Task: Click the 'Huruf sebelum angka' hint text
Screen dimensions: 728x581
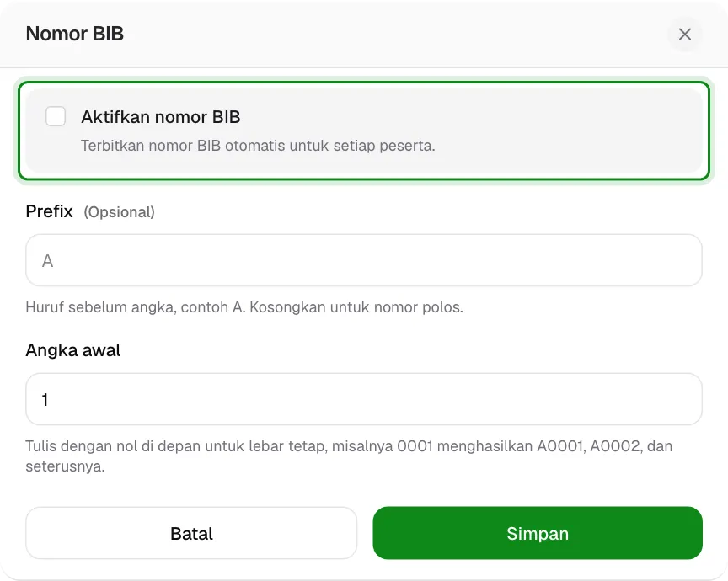Action: pyautogui.click(x=244, y=307)
